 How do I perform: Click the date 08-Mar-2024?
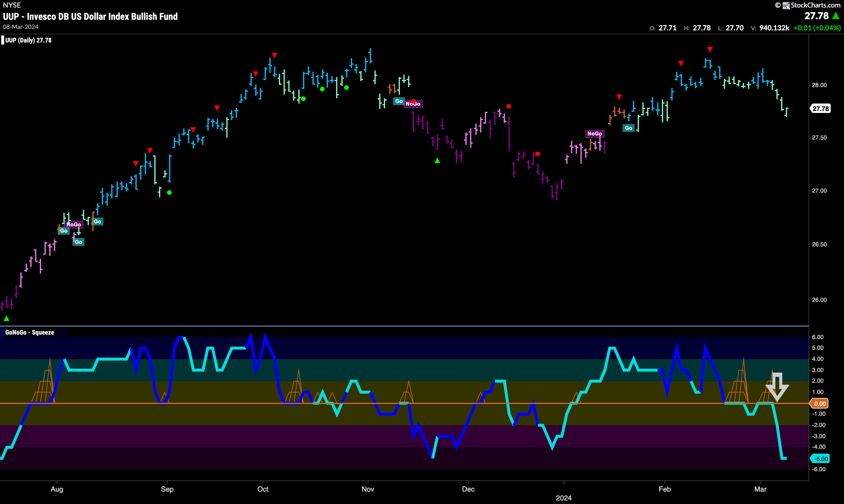(21, 27)
